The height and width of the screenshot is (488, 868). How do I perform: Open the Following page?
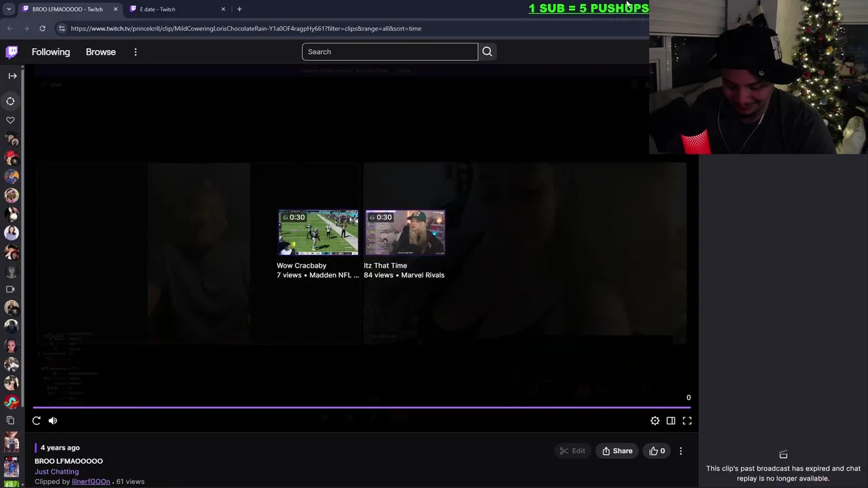[x=51, y=52]
